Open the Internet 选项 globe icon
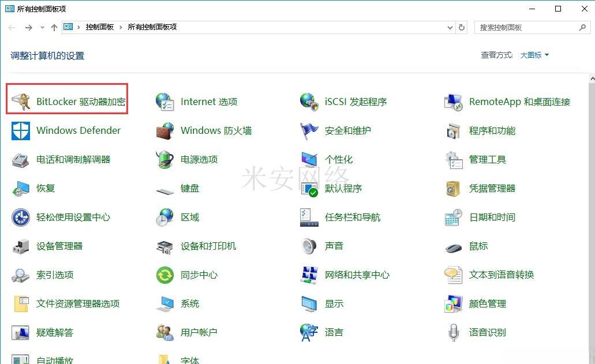595x364 pixels. [164, 102]
